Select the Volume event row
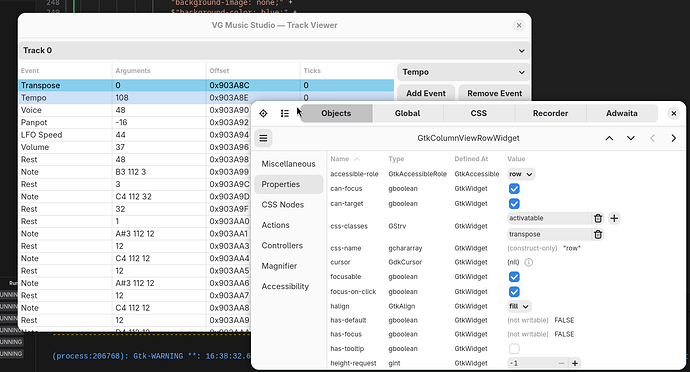 click(135, 147)
